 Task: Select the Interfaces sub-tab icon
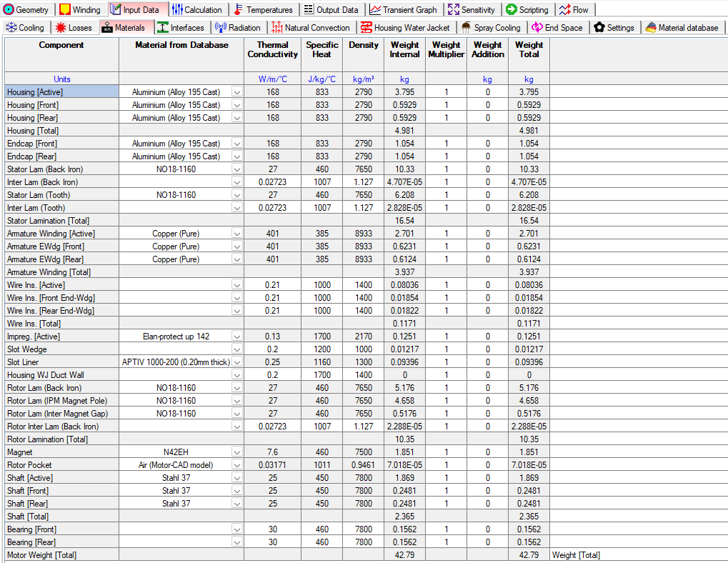tap(162, 27)
